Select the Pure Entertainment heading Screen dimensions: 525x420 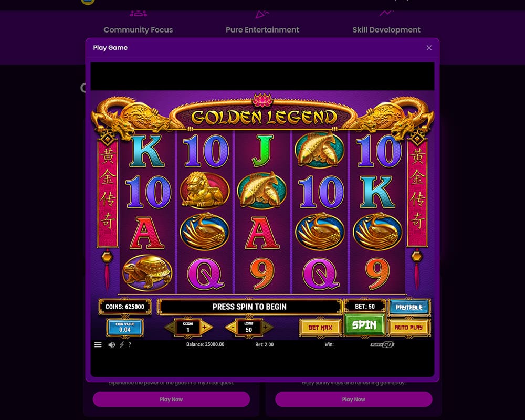click(262, 30)
